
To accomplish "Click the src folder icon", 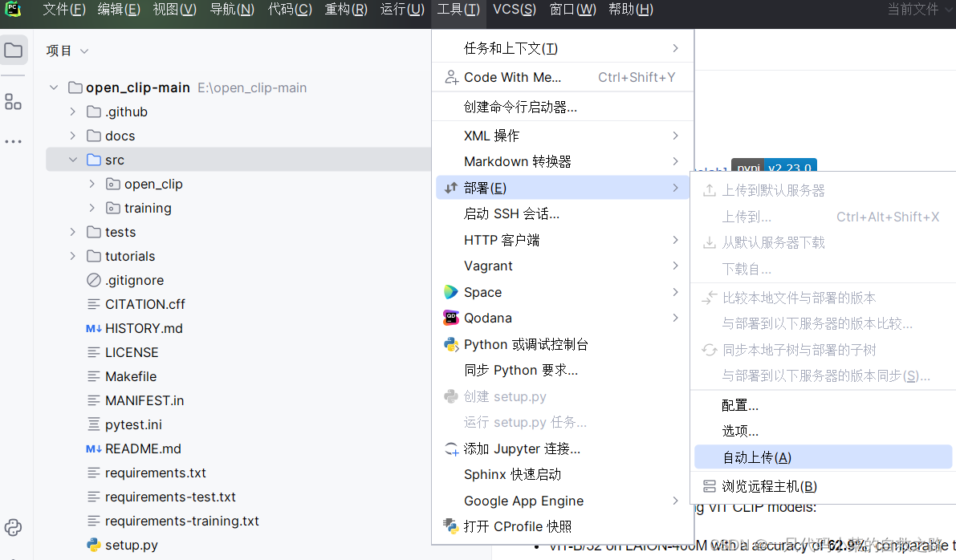I will coord(93,160).
